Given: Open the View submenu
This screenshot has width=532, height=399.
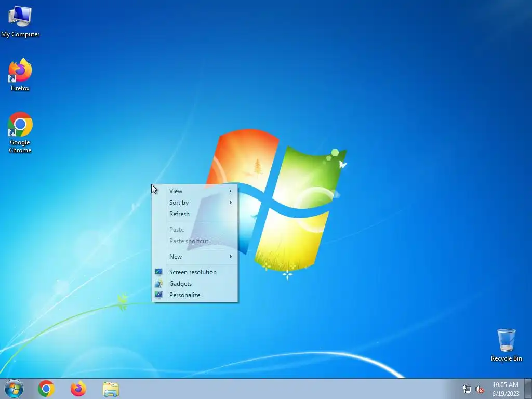Looking at the screenshot, I should [195, 191].
